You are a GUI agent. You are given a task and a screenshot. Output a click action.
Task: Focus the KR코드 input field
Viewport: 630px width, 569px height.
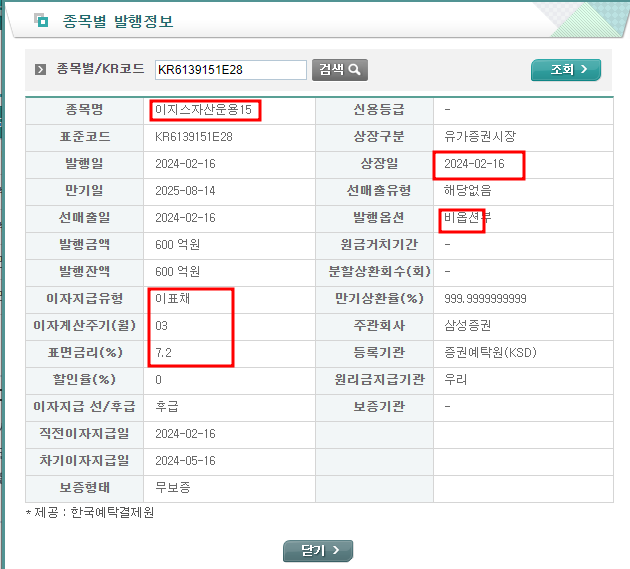pyautogui.click(x=231, y=70)
